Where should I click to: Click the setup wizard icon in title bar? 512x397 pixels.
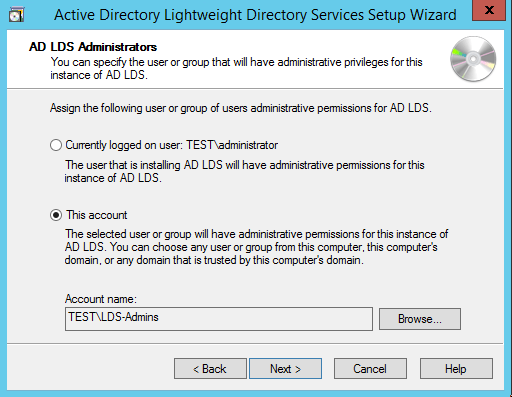click(16, 15)
